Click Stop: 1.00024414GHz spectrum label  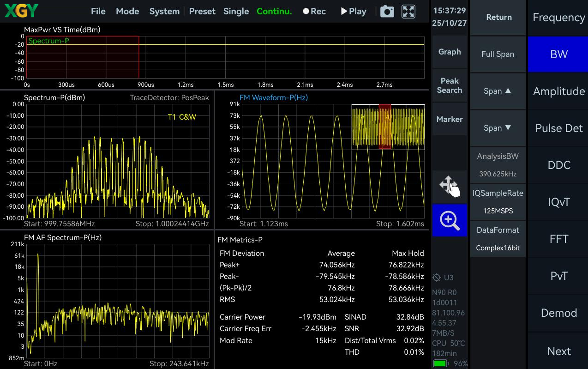tap(172, 224)
